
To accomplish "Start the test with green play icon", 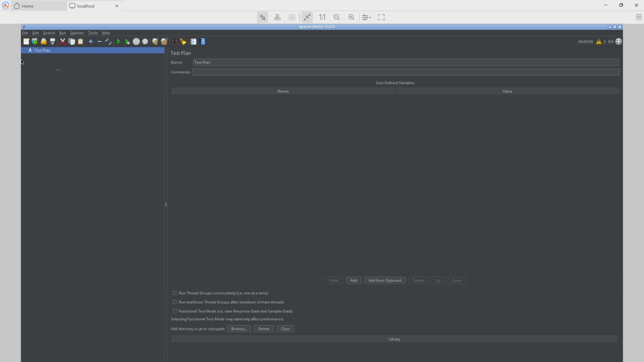I will coord(118,41).
